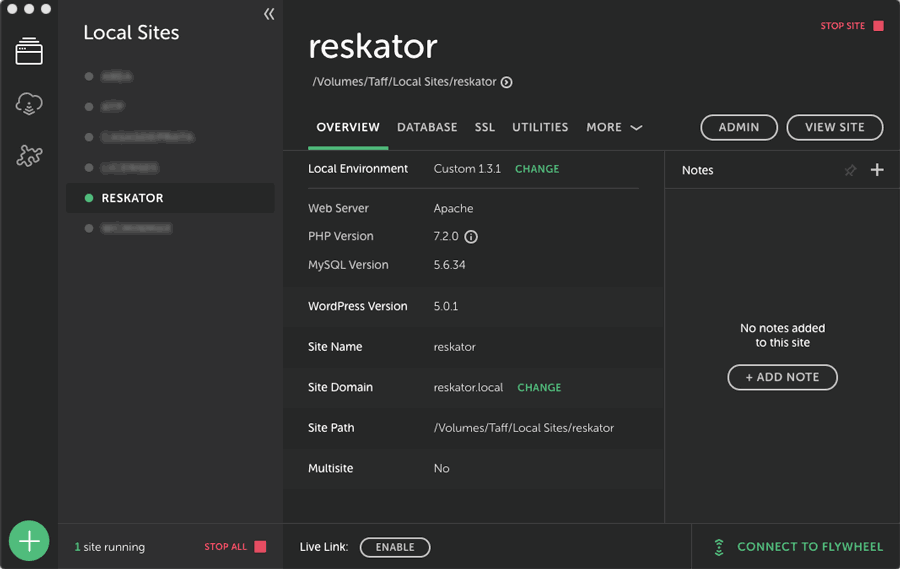Screen dimensions: 900x569
Task: Pin the Notes panel
Action: point(850,170)
